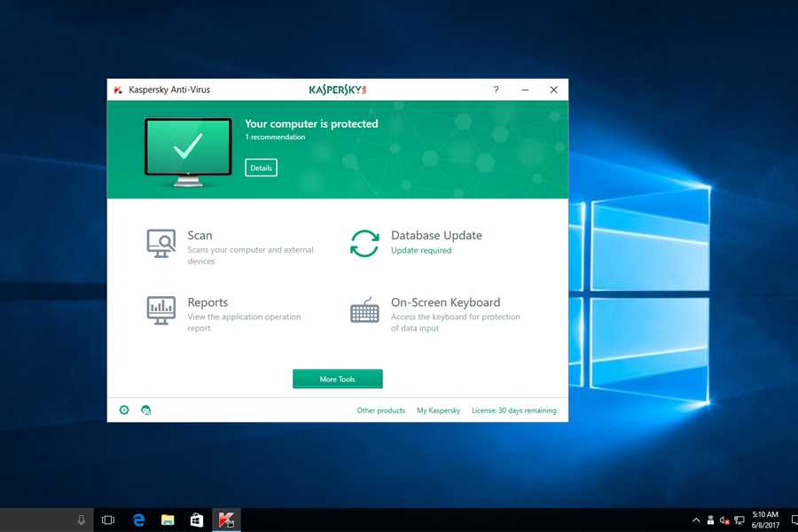Open the network tray icon
Image resolution: width=798 pixels, height=532 pixels.
click(x=739, y=520)
